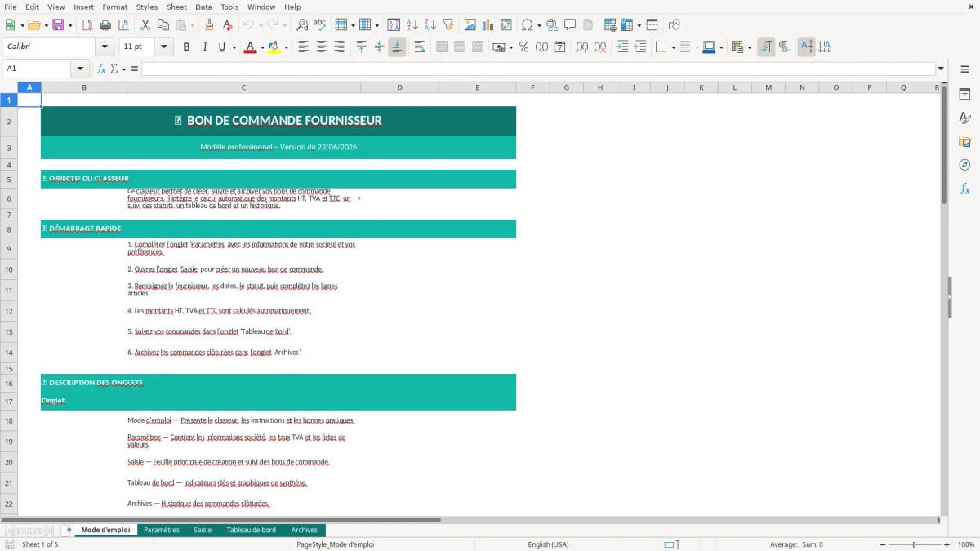Insert a comment
Image resolution: width=980 pixels, height=551 pixels.
tap(570, 25)
